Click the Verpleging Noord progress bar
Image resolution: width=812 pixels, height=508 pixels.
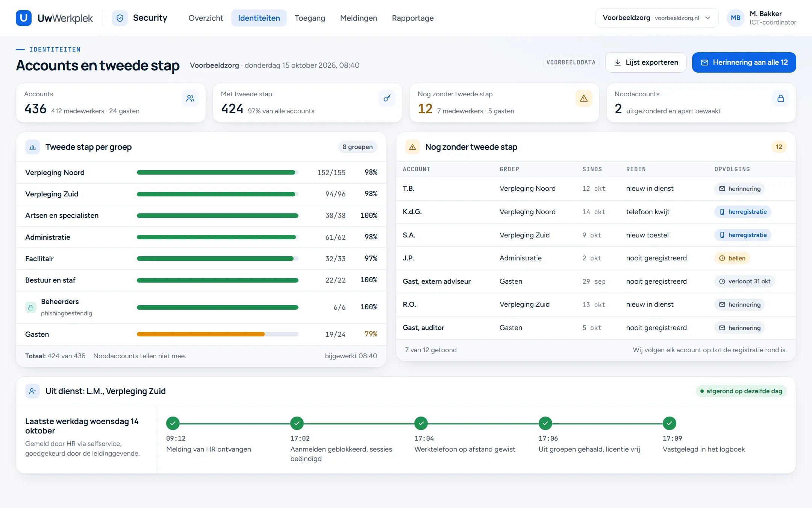pyautogui.click(x=217, y=172)
